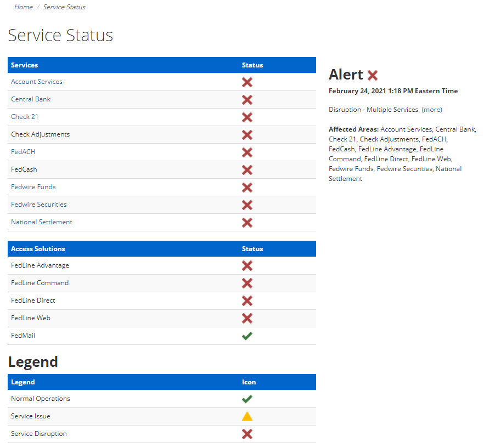Click the Affected Areas label
The height and width of the screenshot is (448, 484).
(354, 129)
